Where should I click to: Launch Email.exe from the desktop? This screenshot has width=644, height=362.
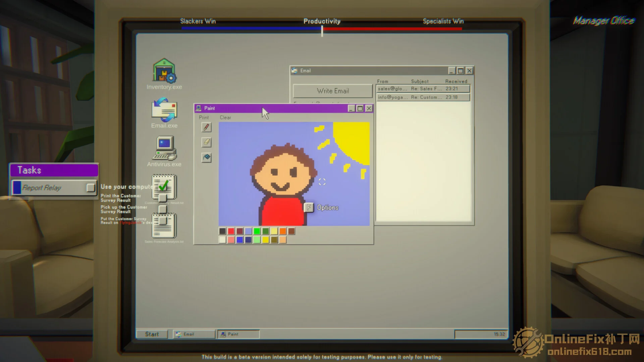(164, 113)
